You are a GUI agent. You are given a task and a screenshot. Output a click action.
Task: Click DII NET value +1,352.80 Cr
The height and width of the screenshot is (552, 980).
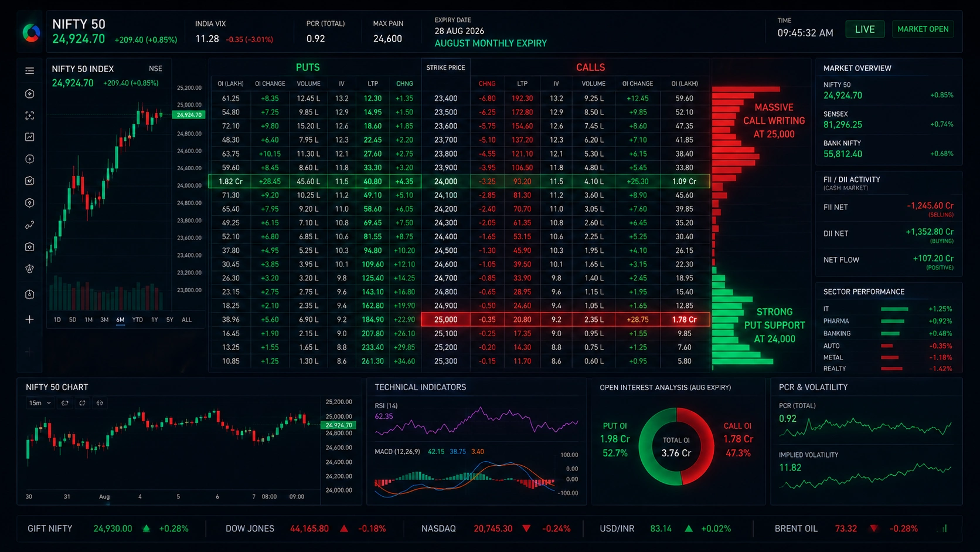[930, 232]
